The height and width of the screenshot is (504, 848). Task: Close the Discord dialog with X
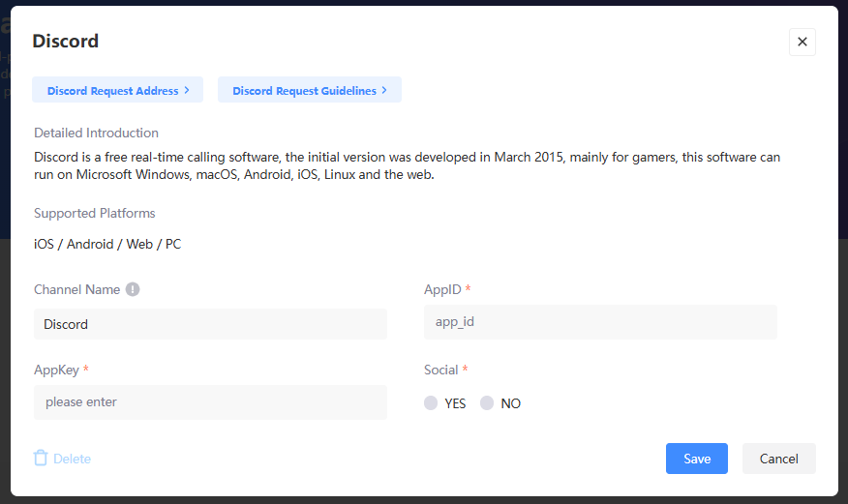point(802,43)
